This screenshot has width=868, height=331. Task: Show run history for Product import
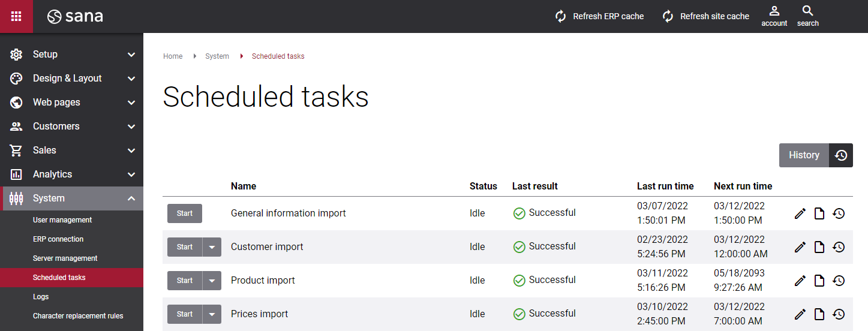pos(839,281)
